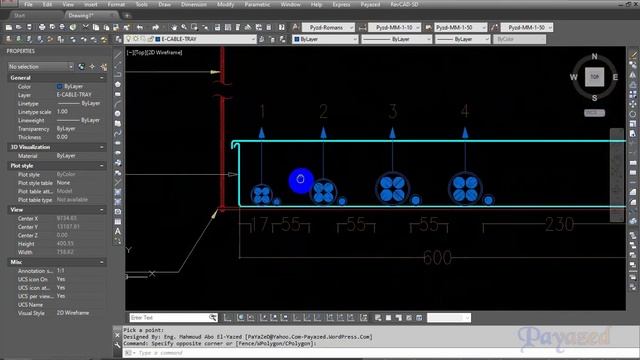Screen dimensions: 640x360
Task: Click the command line customize wrench icon
Action: (118, 345)
